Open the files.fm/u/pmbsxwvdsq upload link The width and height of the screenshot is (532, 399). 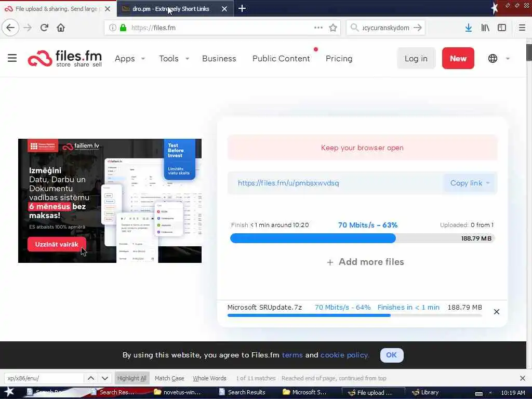pyautogui.click(x=288, y=183)
